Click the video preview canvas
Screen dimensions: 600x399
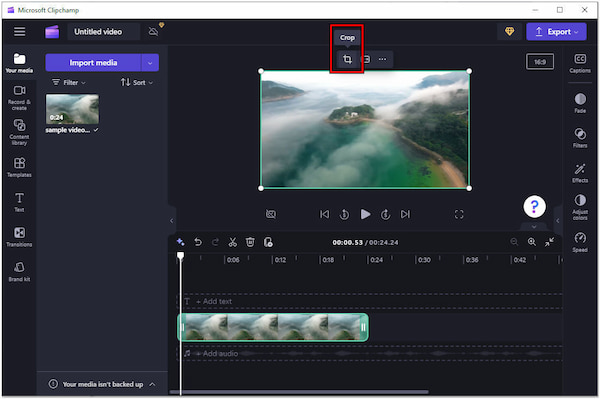click(x=365, y=129)
